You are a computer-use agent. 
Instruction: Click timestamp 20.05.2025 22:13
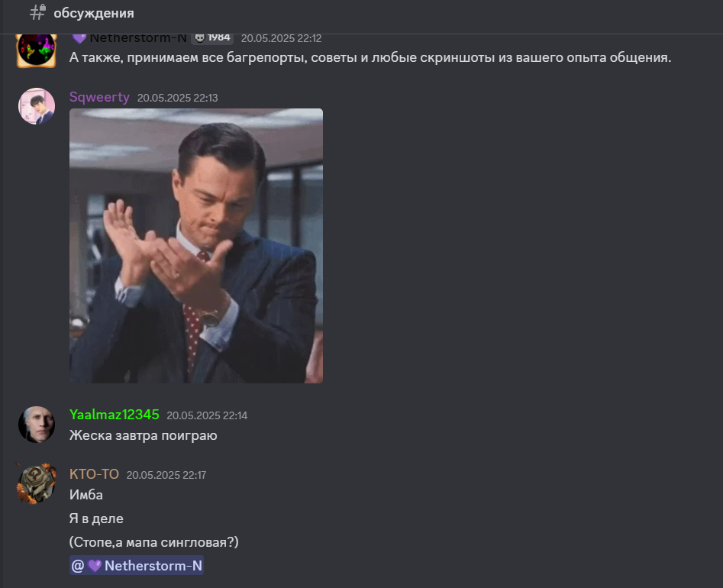click(x=178, y=98)
